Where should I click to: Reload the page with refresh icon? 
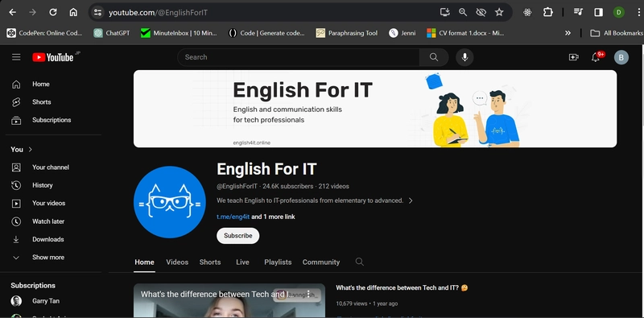(53, 12)
